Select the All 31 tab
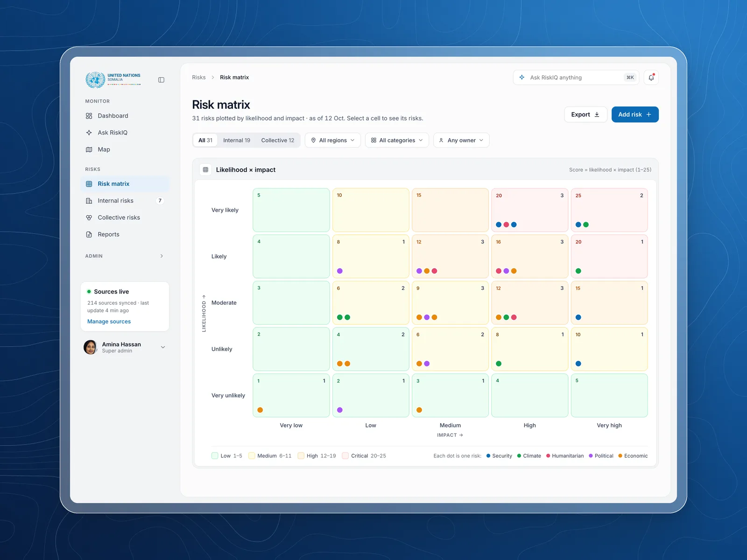747x560 pixels. click(205, 140)
